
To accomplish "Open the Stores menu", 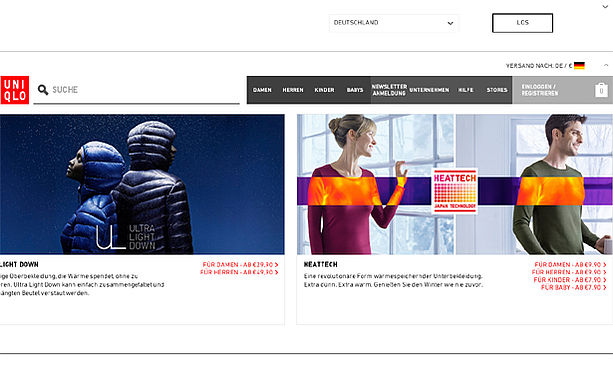I will click(x=497, y=90).
